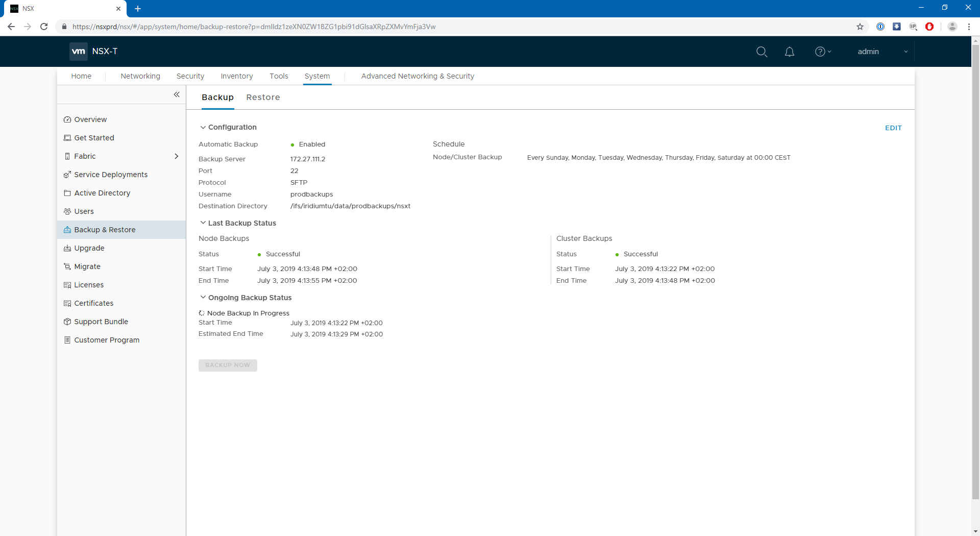Open Support Bundle in the sidebar
Image resolution: width=980 pixels, height=536 pixels.
click(101, 322)
